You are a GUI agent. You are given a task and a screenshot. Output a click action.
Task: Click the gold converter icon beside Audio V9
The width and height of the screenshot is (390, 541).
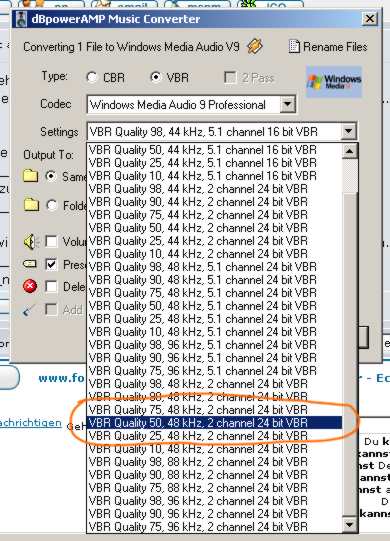tap(255, 46)
